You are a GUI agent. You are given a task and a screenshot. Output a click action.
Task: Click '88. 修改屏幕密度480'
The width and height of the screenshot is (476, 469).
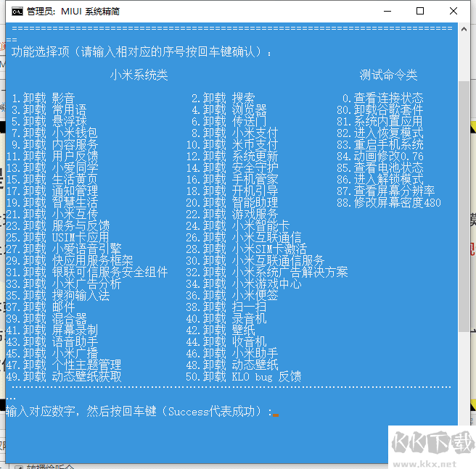click(389, 203)
